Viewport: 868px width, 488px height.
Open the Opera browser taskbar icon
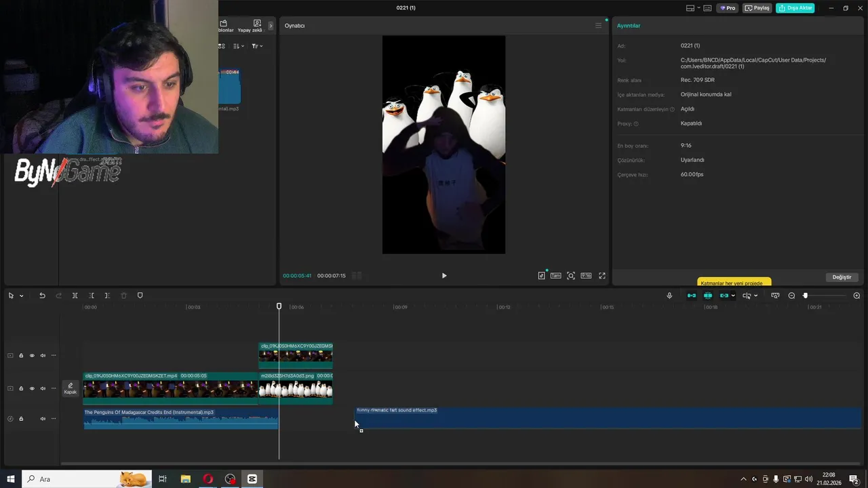[x=208, y=479]
